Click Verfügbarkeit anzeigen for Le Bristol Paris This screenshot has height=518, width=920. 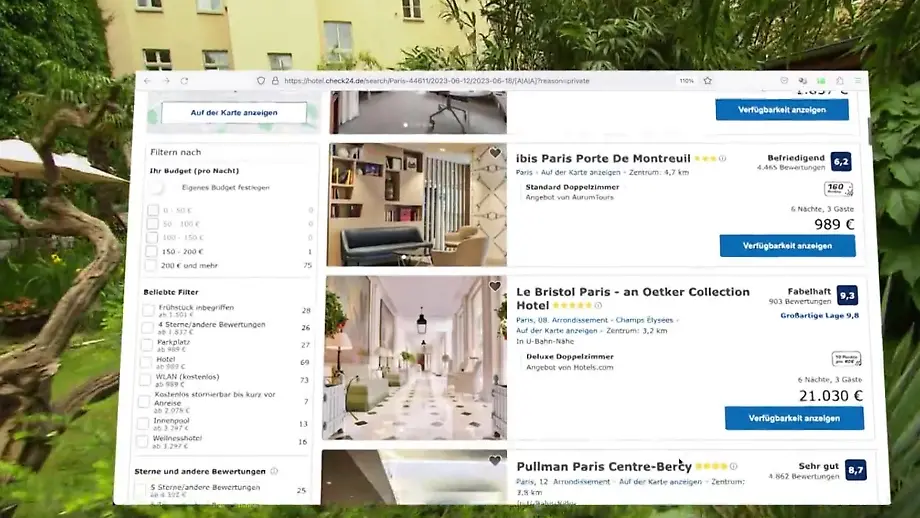pos(793,418)
